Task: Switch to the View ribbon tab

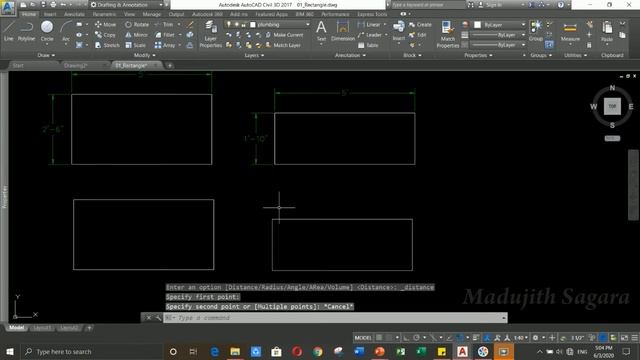Action: tap(129, 14)
